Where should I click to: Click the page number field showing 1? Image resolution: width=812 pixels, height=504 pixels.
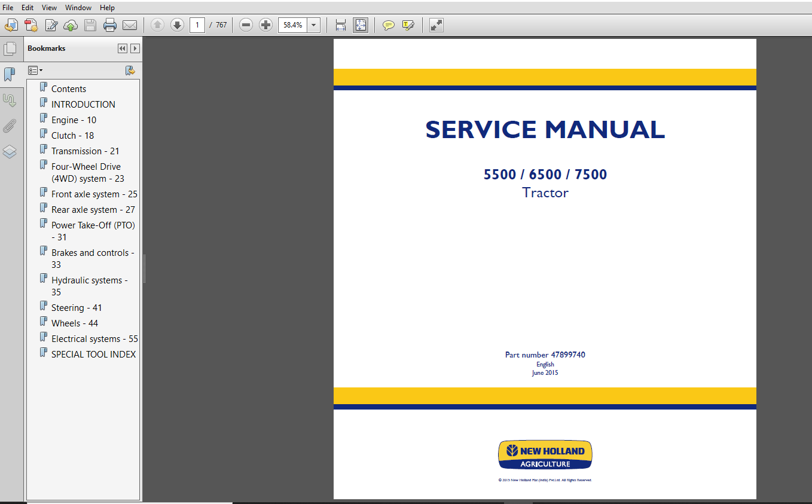click(x=197, y=25)
